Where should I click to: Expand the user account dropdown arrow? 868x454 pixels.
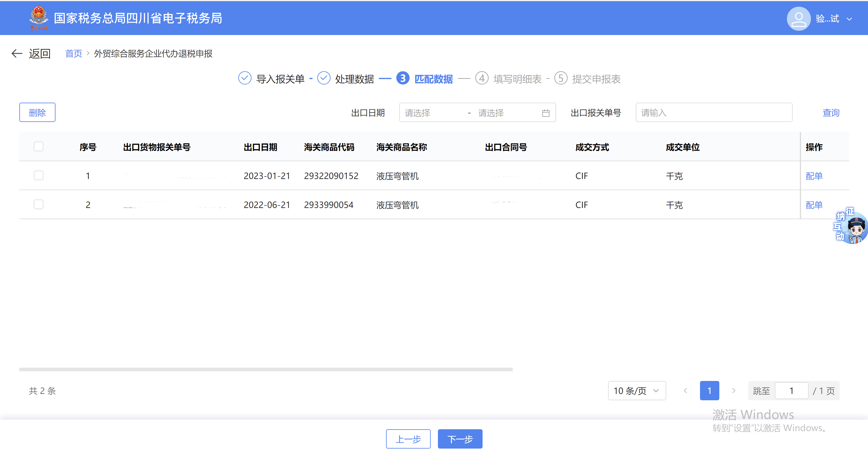click(x=849, y=19)
